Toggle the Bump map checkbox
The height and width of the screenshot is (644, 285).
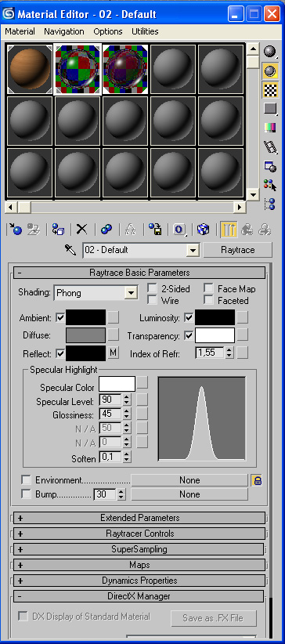(x=27, y=494)
